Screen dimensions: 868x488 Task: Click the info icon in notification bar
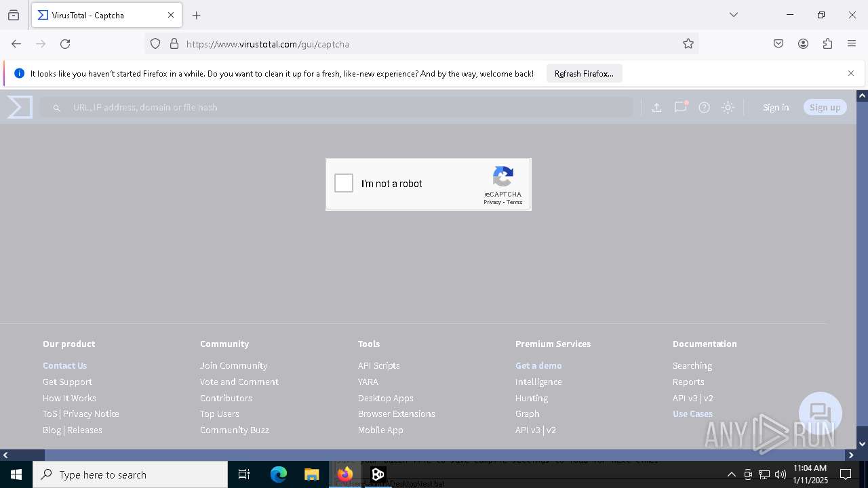[19, 73]
